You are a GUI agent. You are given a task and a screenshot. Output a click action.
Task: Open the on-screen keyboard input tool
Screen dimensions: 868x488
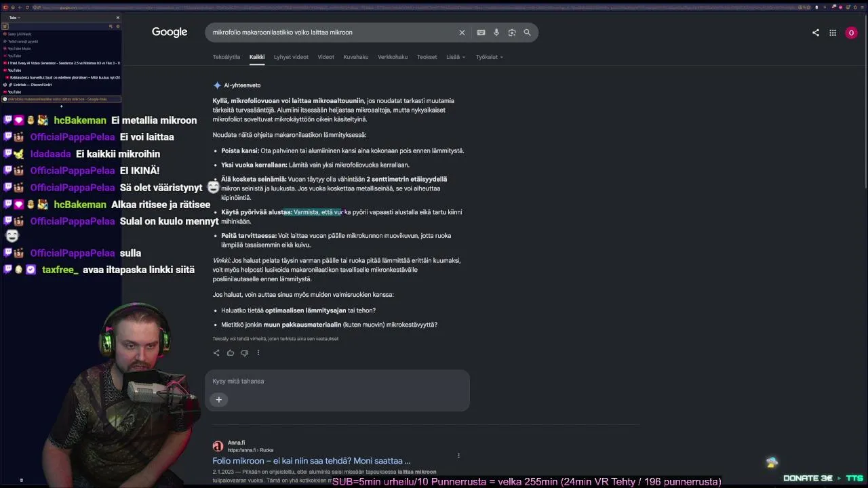[481, 33]
